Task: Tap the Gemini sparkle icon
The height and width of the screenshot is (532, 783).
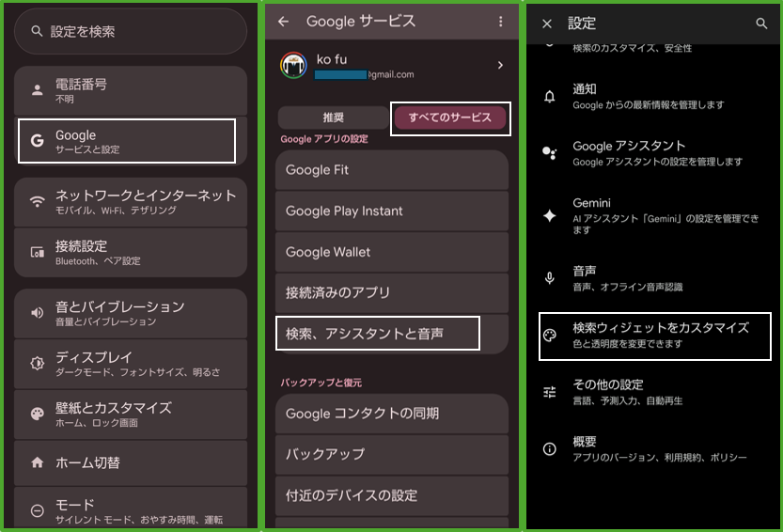Action: (551, 215)
